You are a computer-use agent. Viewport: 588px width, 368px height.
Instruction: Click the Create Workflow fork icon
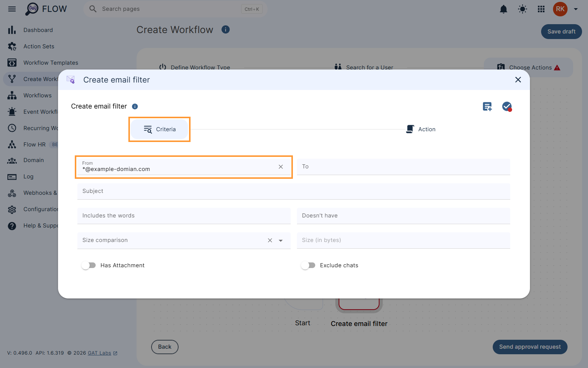pos(12,79)
